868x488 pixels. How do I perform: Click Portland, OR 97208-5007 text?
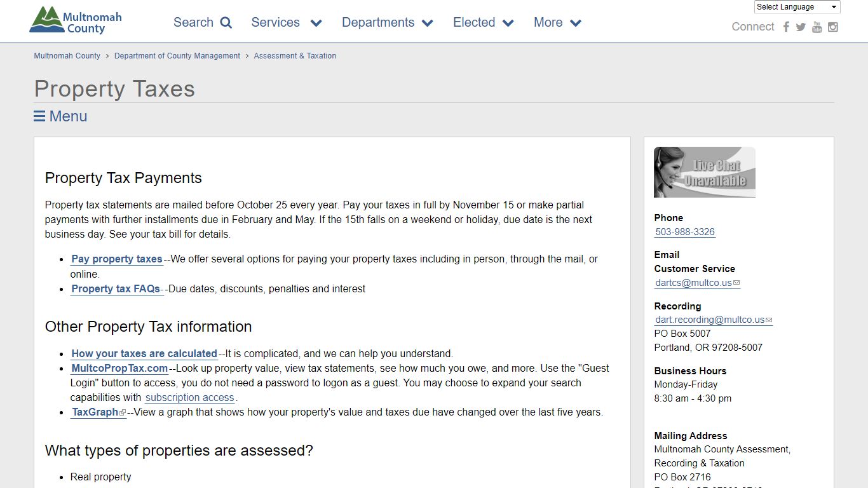(709, 348)
